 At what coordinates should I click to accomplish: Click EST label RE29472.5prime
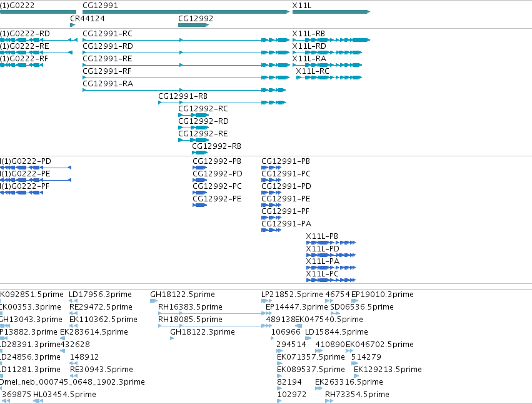tap(101, 307)
